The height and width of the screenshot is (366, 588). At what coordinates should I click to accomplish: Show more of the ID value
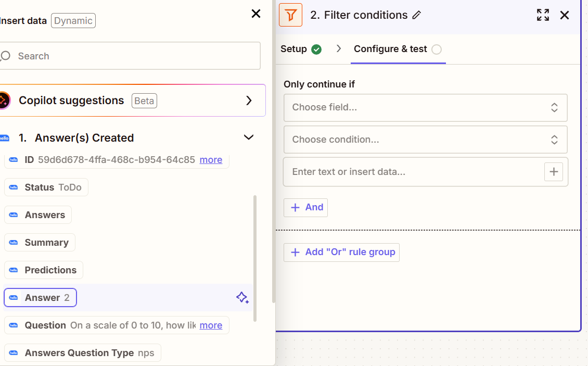click(211, 160)
